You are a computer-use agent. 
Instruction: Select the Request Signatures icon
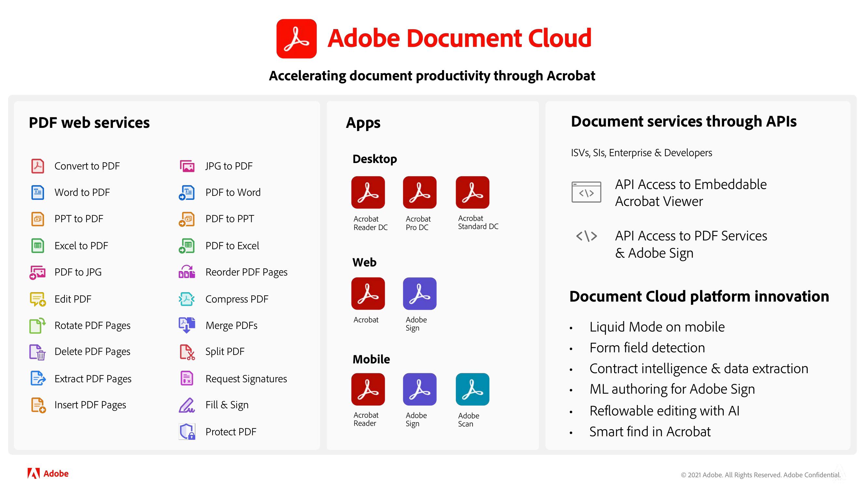(x=187, y=378)
